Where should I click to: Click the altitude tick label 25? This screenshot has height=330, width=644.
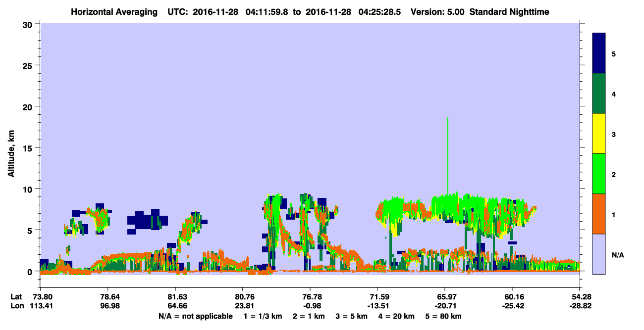[x=28, y=65]
